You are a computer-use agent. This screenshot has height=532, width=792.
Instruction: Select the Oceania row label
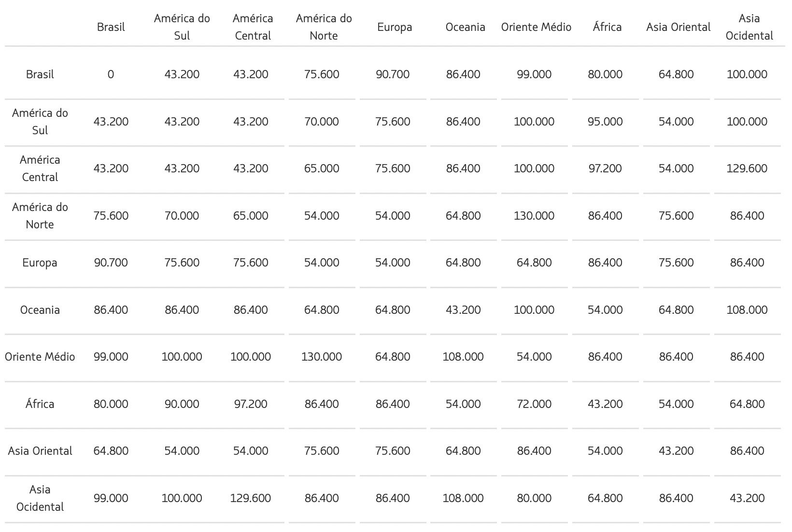click(x=40, y=310)
